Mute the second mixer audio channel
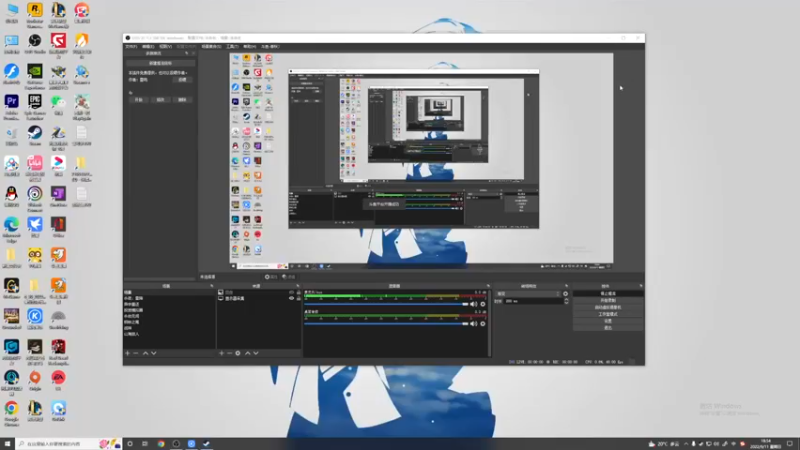This screenshot has width=800, height=450. (473, 324)
